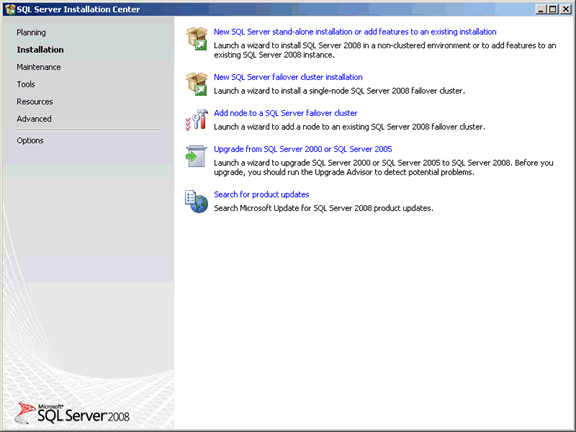The width and height of the screenshot is (576, 432).
Task: Click the stand-alone installation box icon
Action: (197, 39)
